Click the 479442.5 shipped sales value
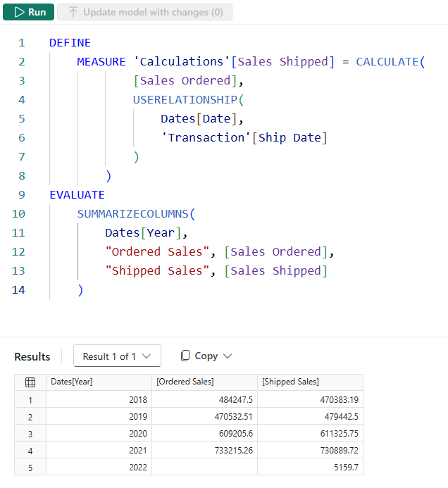This screenshot has height=488, width=448. [x=311, y=416]
